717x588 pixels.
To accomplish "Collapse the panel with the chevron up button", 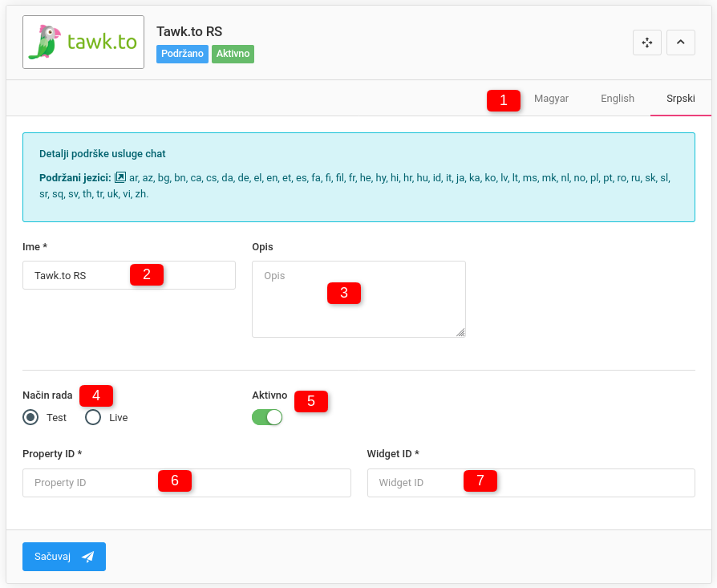I will (x=680, y=43).
